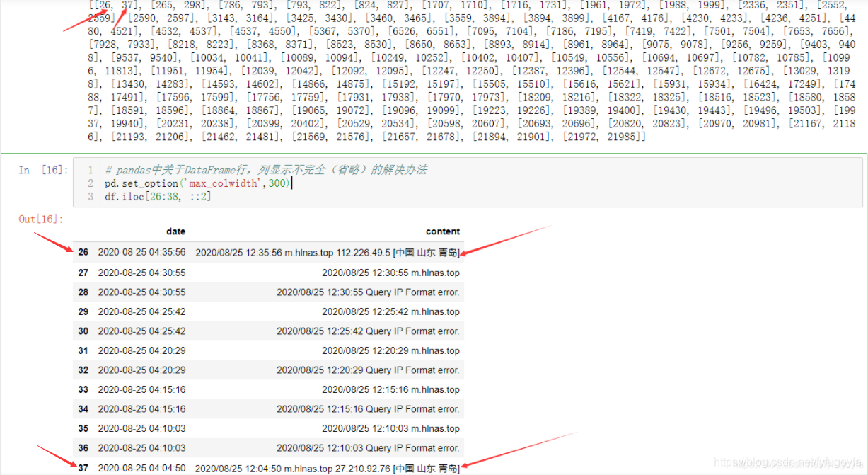Viewport: 868px width, 475px height.
Task: Select row index 37 in table
Action: pos(83,468)
